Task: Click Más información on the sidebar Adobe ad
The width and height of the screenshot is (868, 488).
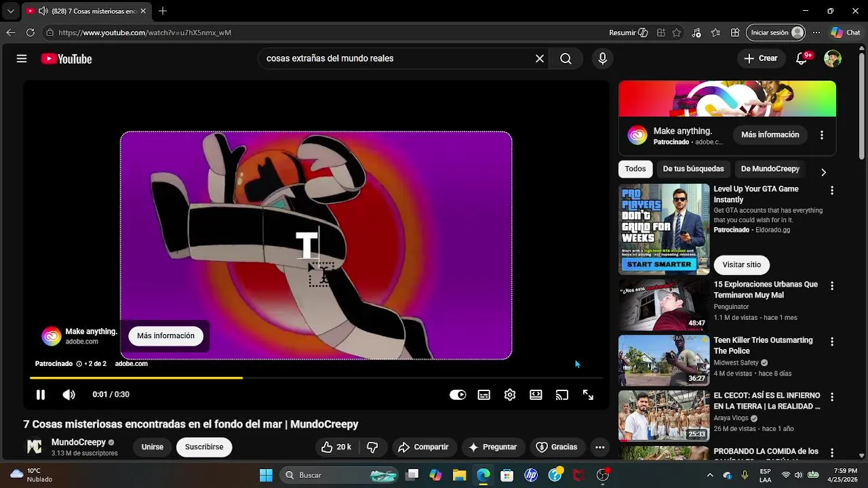Action: coord(770,135)
